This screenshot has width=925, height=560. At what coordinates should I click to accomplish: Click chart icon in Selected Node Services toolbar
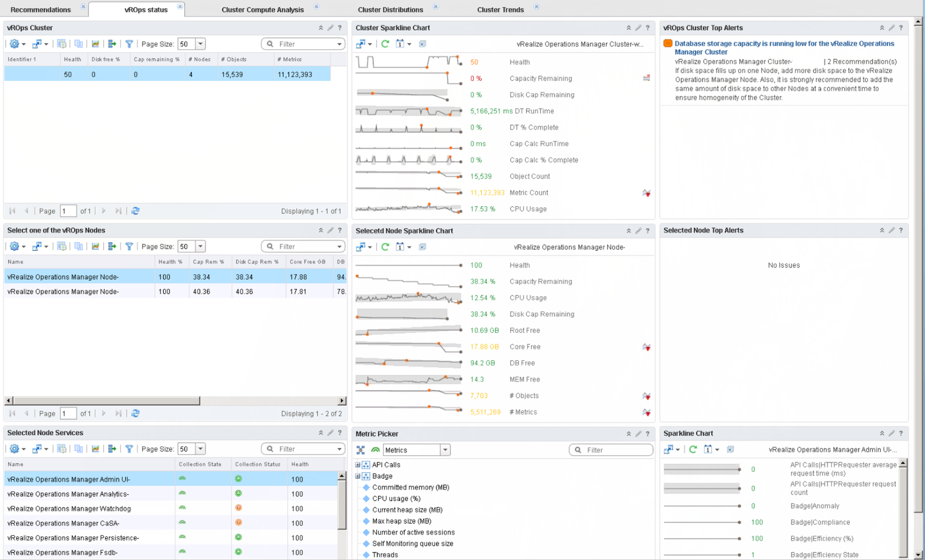tap(95, 449)
